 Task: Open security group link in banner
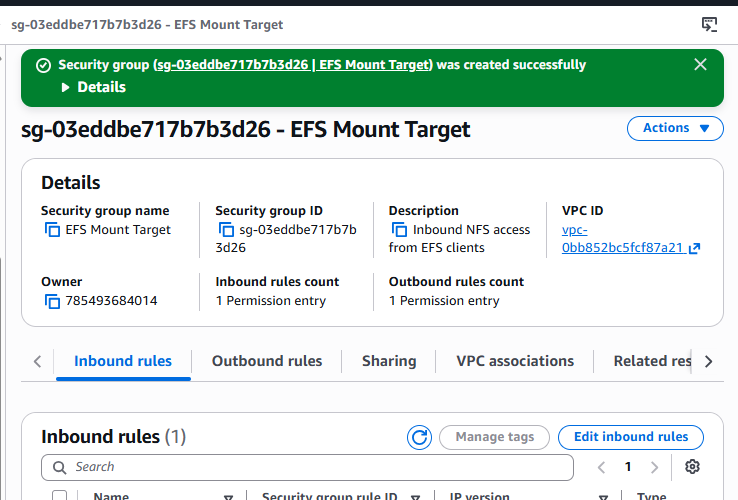(x=292, y=65)
